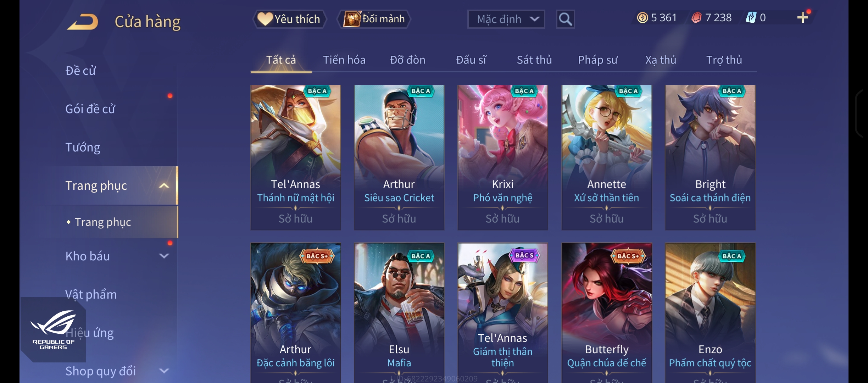This screenshot has height=383, width=868.
Task: Tap the Republic of Gamers overlay logo
Action: pos(53,330)
